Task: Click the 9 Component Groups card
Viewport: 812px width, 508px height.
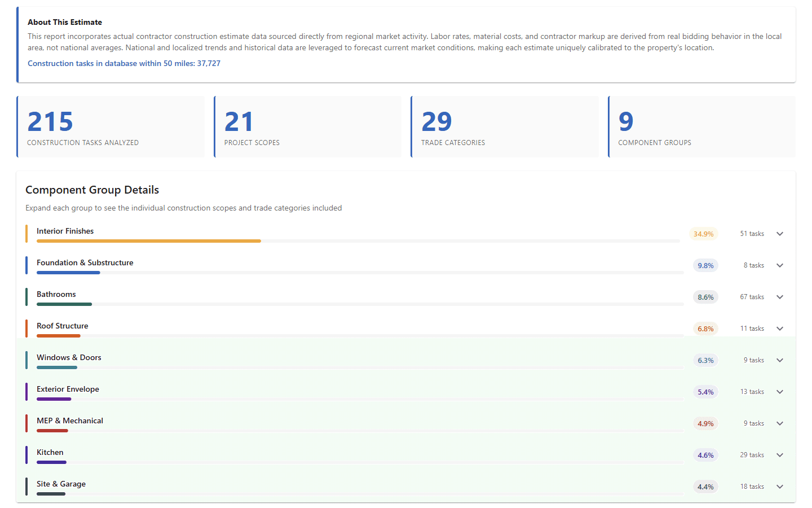Action: pyautogui.click(x=701, y=126)
